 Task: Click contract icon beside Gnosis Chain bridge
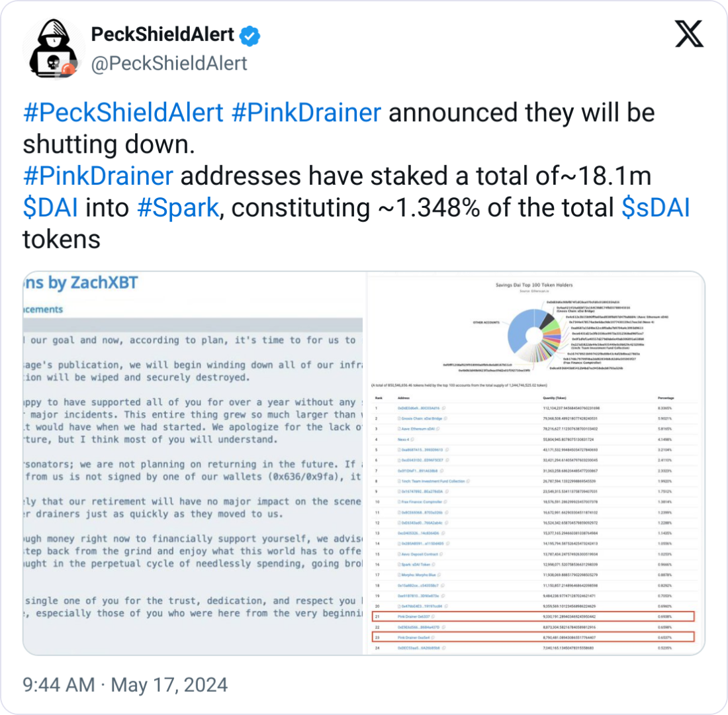click(399, 418)
